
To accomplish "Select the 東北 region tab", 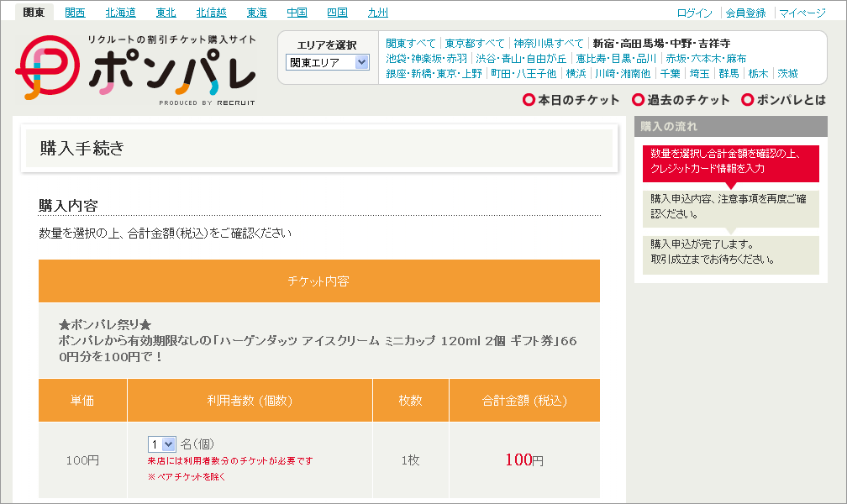I will [166, 13].
